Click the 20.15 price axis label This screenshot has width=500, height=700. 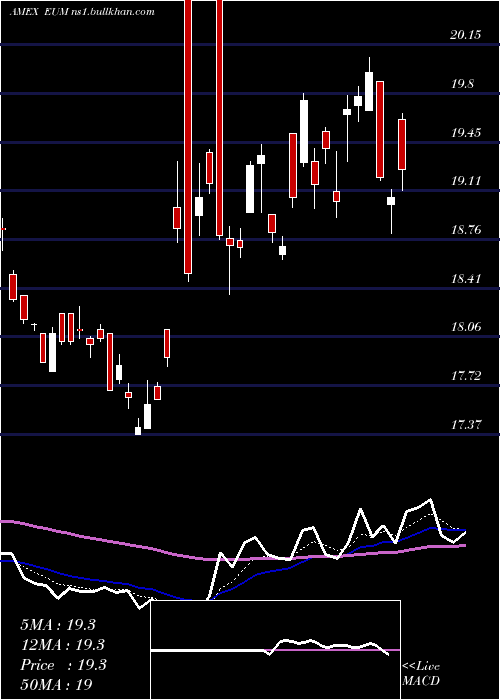coord(466,35)
